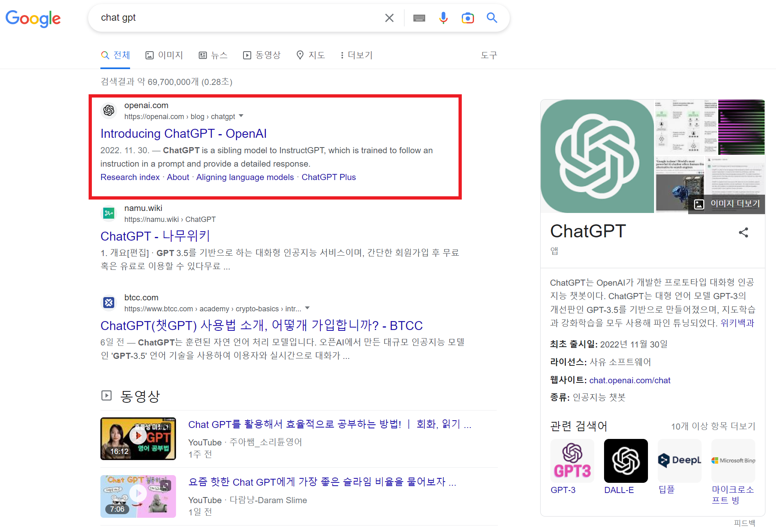
Task: Click the https://openai.com › blog › chatgpt breadcrumb
Action: (x=180, y=117)
